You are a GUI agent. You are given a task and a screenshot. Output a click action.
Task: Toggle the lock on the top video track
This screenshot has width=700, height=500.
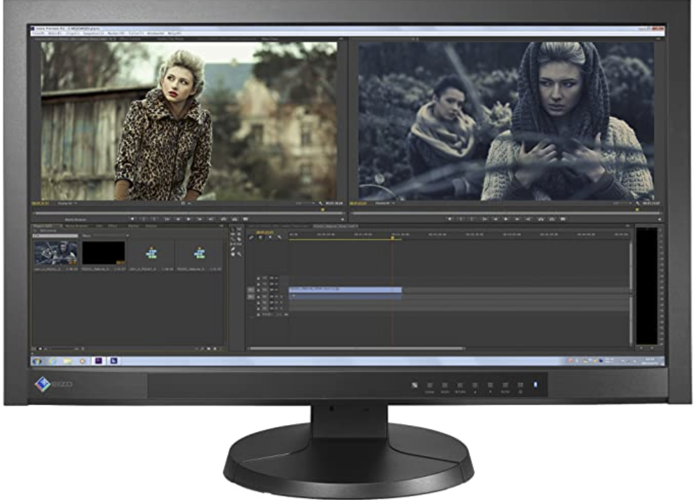(261, 278)
